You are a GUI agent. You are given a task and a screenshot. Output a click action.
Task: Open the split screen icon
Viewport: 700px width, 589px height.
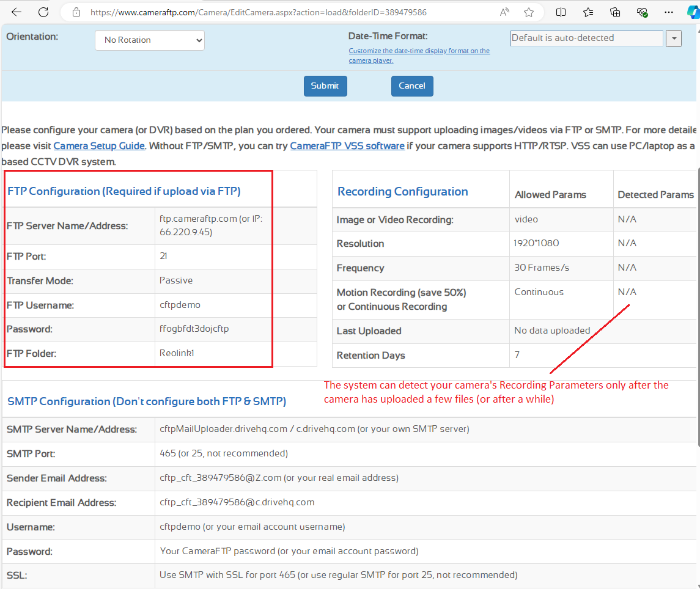(561, 12)
